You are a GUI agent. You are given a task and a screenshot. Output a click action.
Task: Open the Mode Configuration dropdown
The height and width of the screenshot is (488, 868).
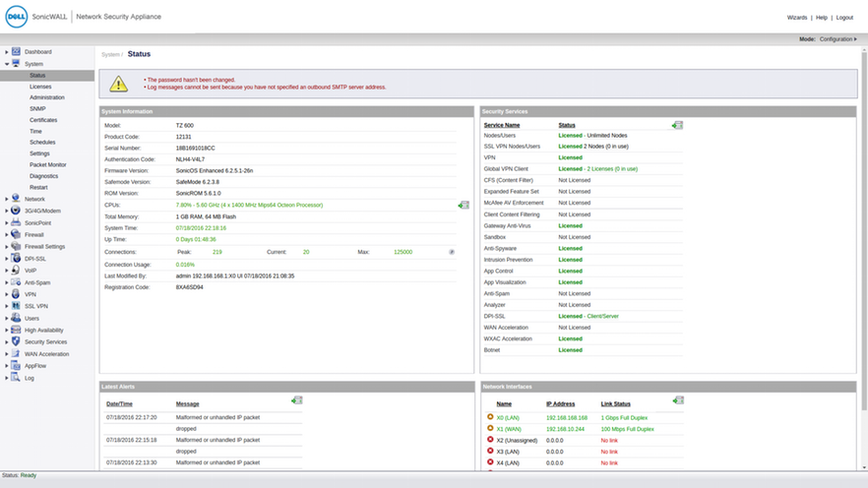[838, 39]
